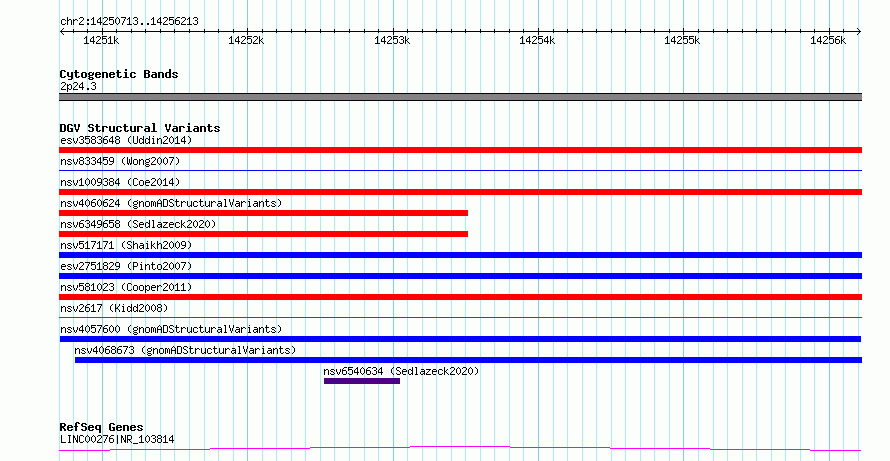Select nsv2617 (Kidd2008) label
This screenshot has width=890, height=461.
click(114, 308)
